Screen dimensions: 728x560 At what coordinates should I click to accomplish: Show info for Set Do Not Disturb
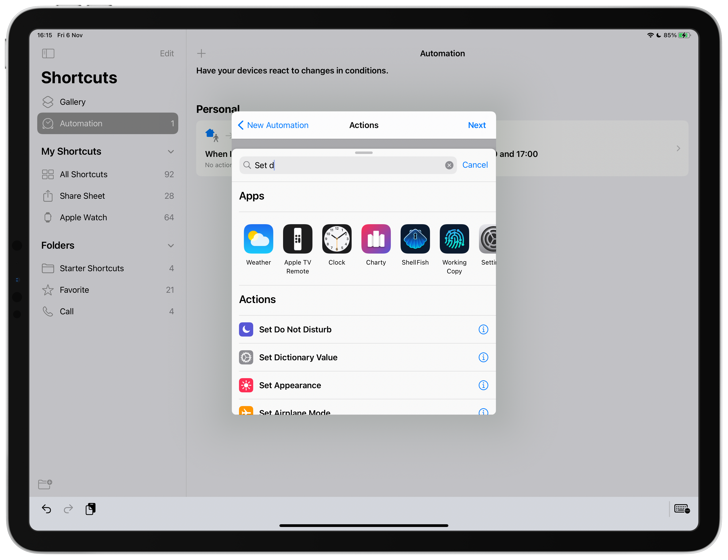tap(483, 329)
